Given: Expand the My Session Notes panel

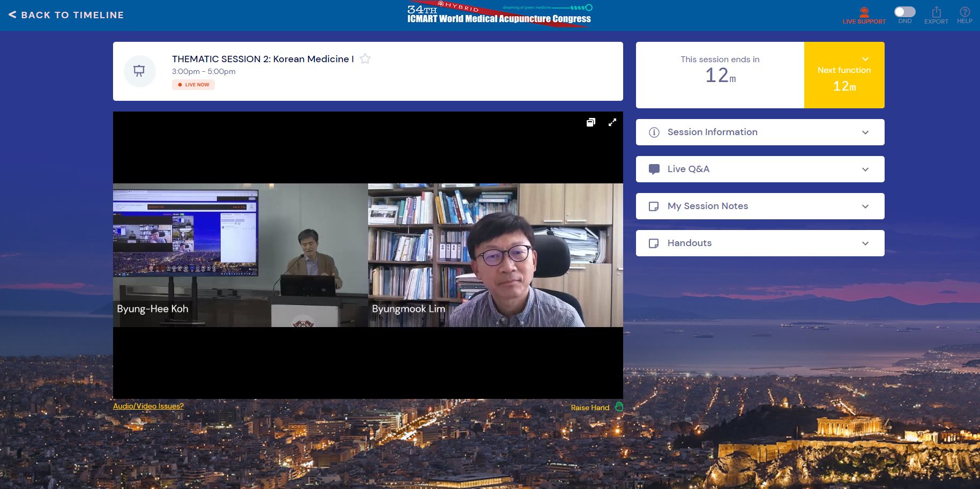Looking at the screenshot, I should coord(760,206).
